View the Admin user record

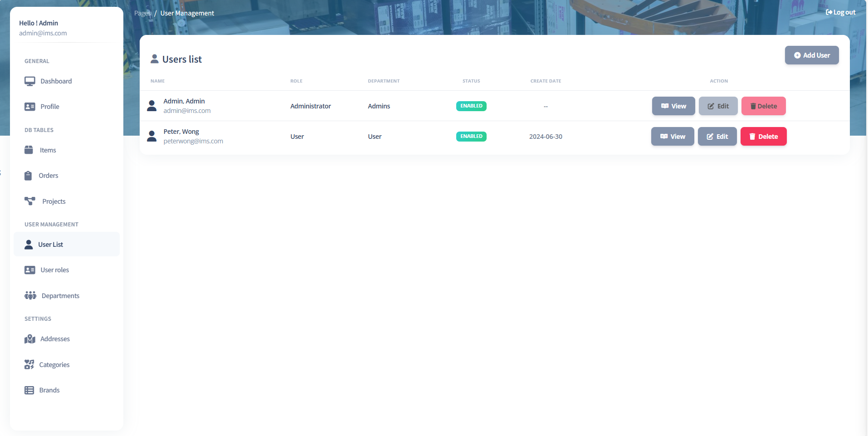673,106
